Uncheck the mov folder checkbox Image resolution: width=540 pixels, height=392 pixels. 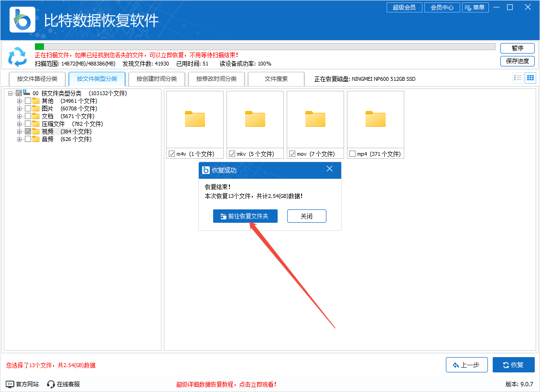pos(292,153)
